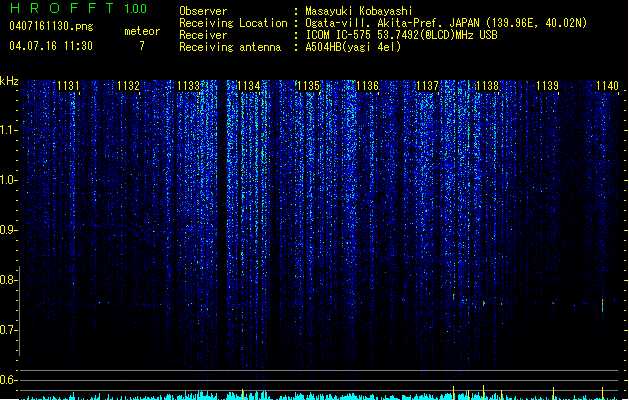The image size is (629, 400).
Task: Click the 0.8 kHz axis tick label
Action: click(x=9, y=280)
